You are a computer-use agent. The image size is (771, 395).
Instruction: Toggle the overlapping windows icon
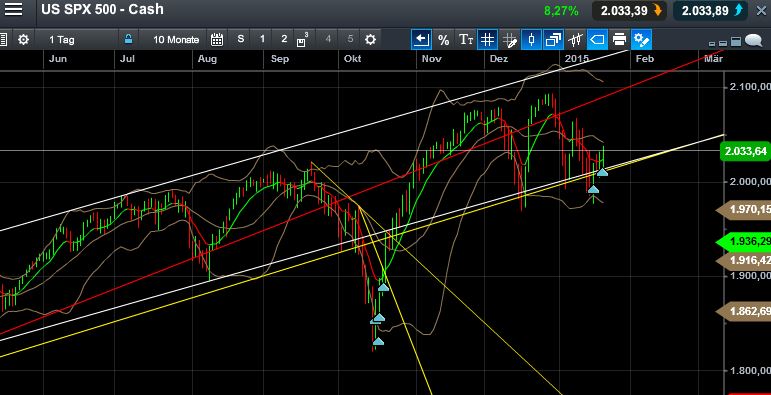point(554,39)
